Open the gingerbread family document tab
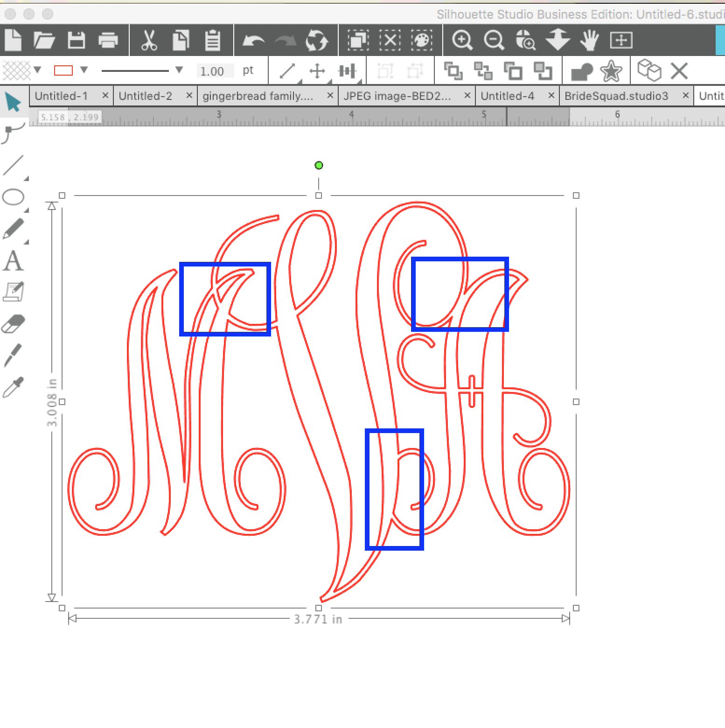 point(259,96)
